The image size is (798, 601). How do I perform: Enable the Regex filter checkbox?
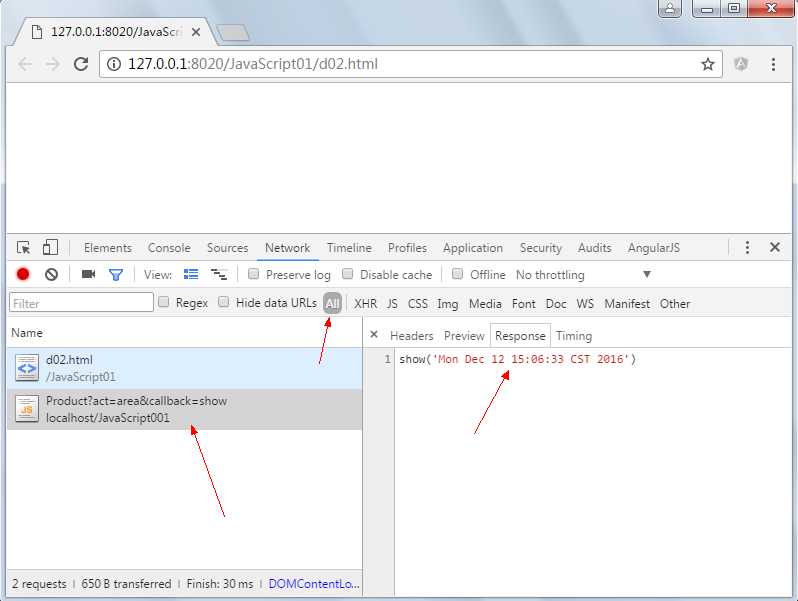click(163, 302)
